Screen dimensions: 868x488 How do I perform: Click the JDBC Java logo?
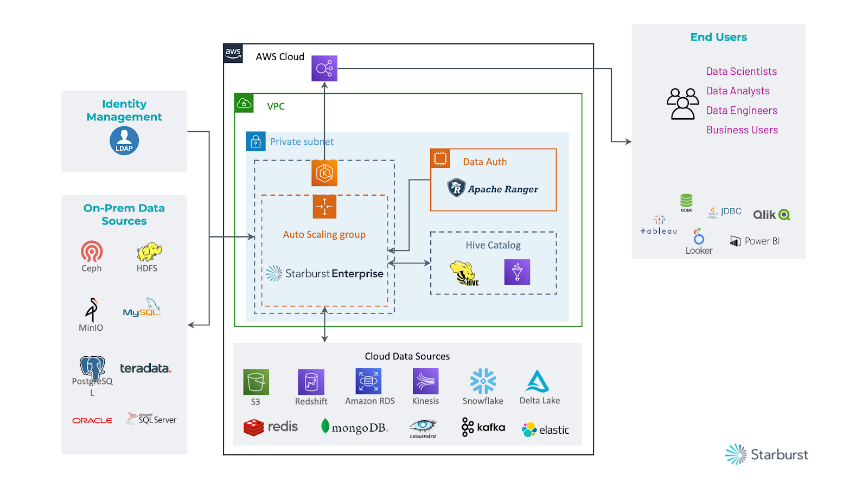pyautogui.click(x=724, y=211)
